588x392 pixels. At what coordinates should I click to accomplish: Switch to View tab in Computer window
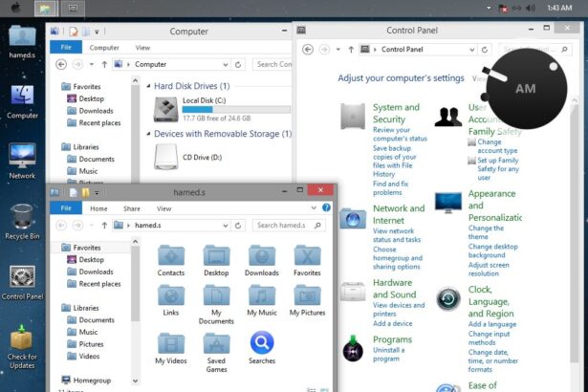[142, 48]
